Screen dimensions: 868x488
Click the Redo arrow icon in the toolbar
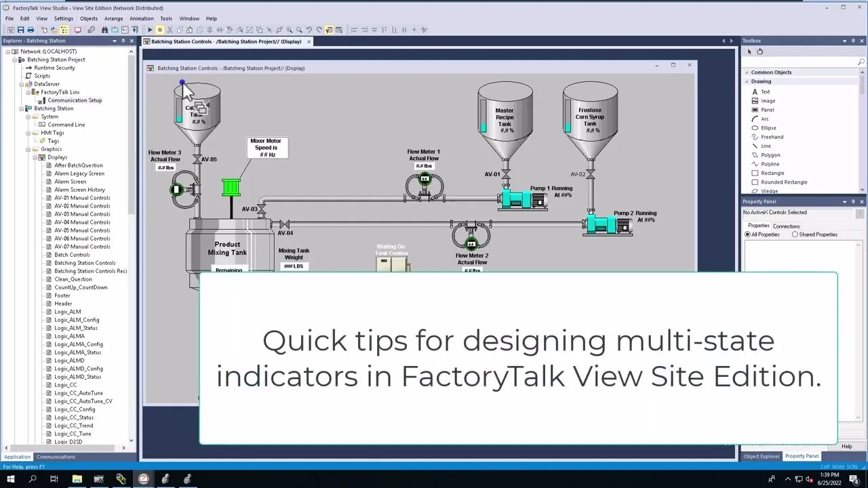pos(319,30)
